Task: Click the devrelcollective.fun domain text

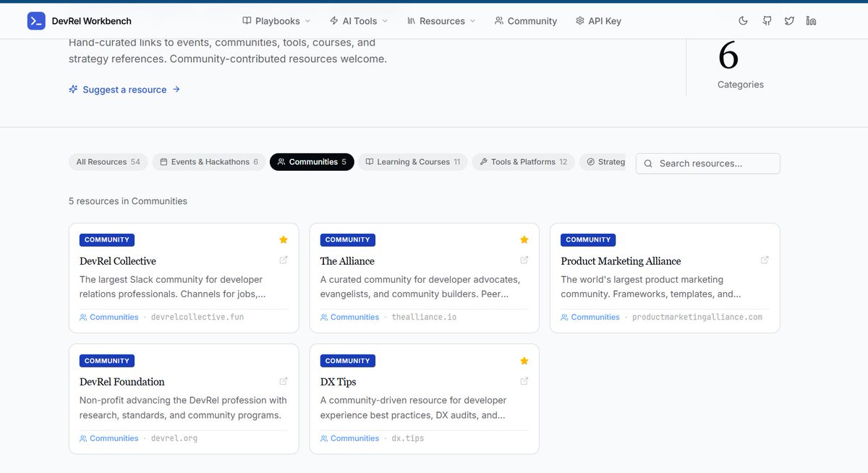Action: coord(197,318)
